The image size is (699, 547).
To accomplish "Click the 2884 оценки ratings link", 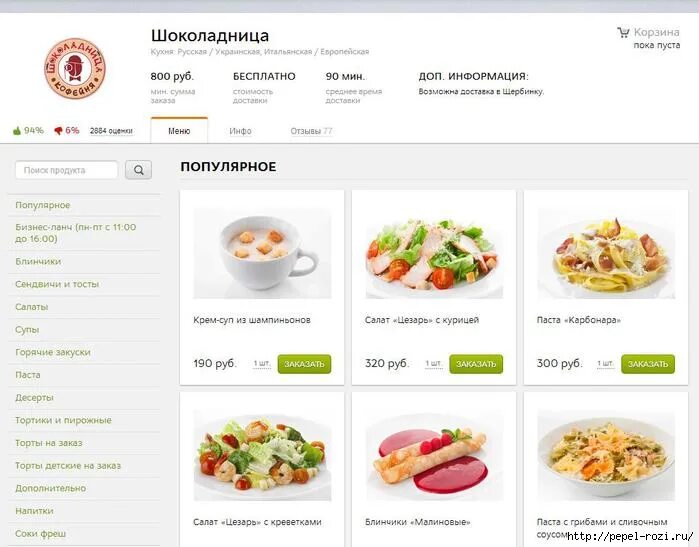I will [111, 131].
